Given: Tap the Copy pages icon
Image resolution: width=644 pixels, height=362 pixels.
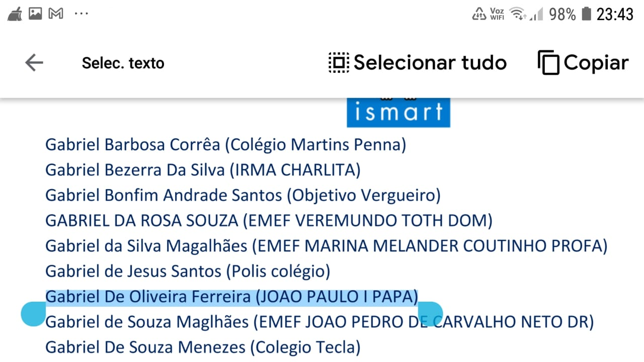Looking at the screenshot, I should click(x=548, y=63).
